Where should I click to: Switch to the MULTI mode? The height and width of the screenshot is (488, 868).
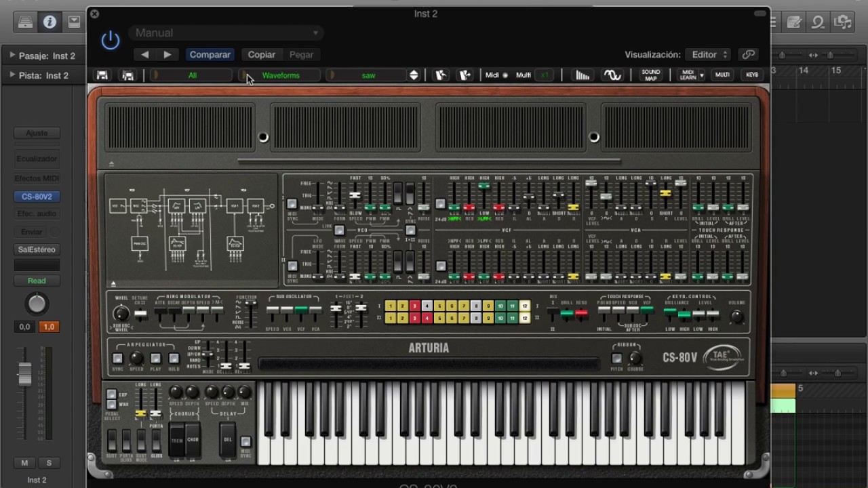(x=722, y=75)
